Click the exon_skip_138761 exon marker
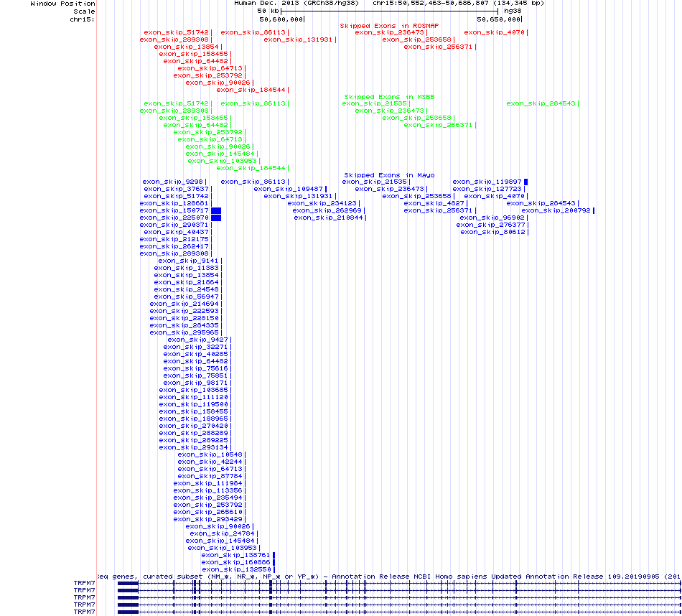The width and height of the screenshot is (682, 616). (x=274, y=555)
